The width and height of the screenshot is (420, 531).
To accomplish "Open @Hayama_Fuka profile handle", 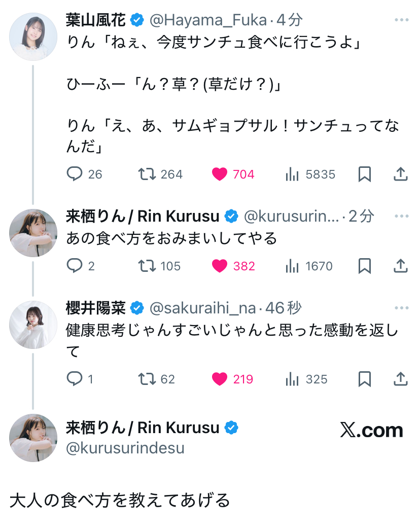I will point(207,20).
